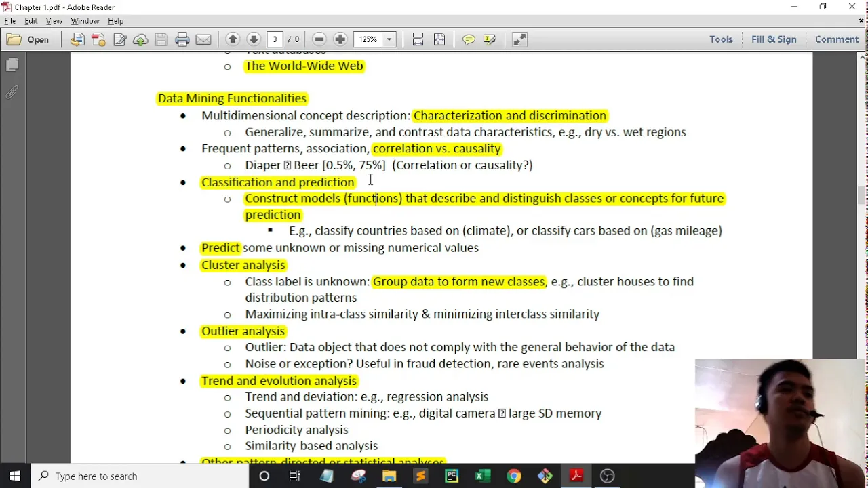Click the taskbar search box
868x488 pixels.
pos(140,476)
